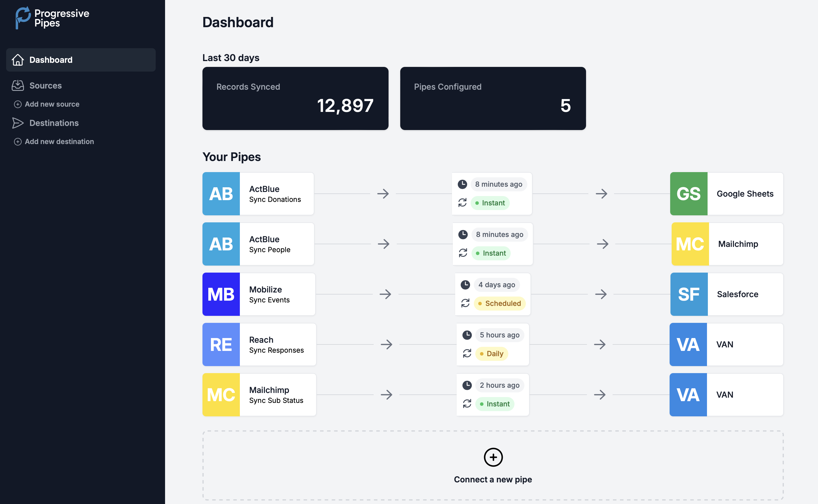Select the Google Sheets destination label
818x504 pixels.
[x=745, y=194]
